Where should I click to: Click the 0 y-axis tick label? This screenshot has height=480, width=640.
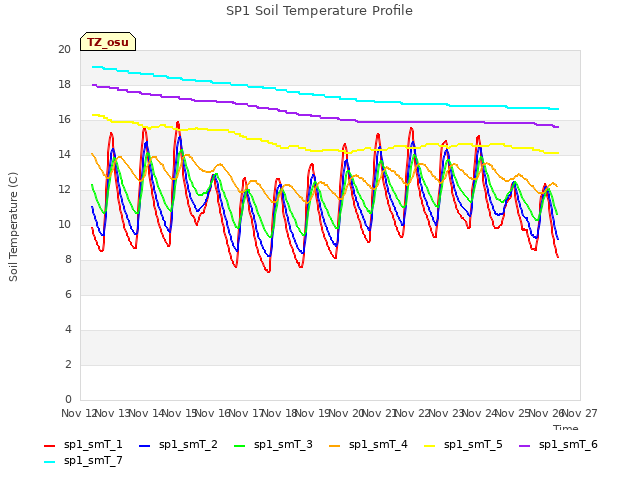(x=68, y=399)
